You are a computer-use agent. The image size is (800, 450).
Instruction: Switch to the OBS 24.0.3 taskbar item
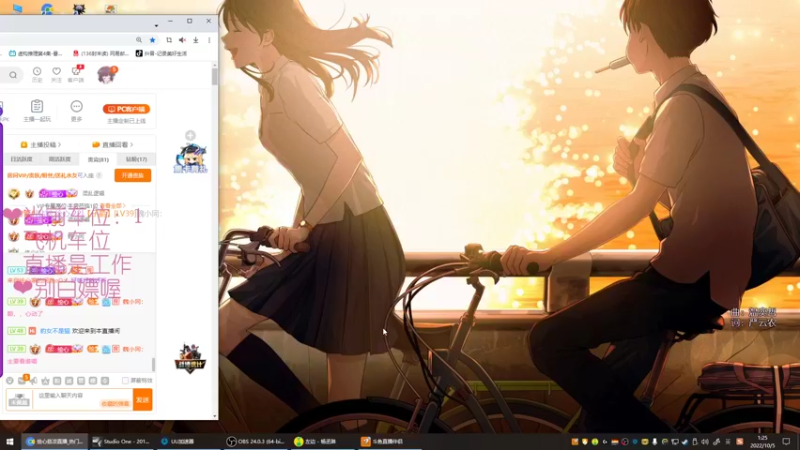pos(255,441)
